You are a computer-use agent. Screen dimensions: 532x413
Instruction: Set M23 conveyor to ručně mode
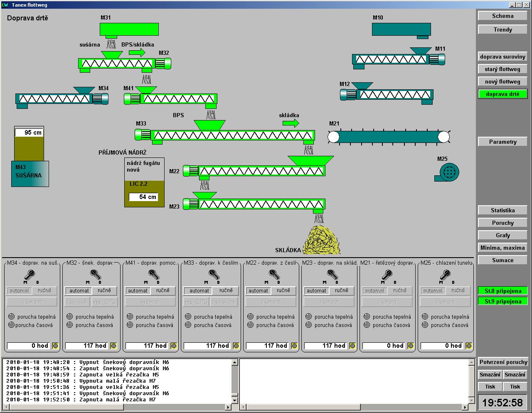pos(341,290)
